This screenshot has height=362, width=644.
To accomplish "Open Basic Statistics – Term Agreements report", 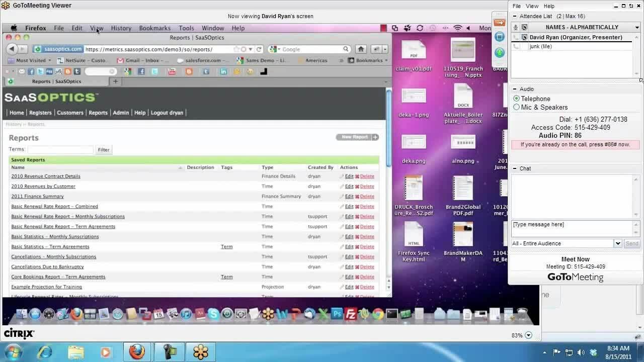I will click(x=50, y=247).
